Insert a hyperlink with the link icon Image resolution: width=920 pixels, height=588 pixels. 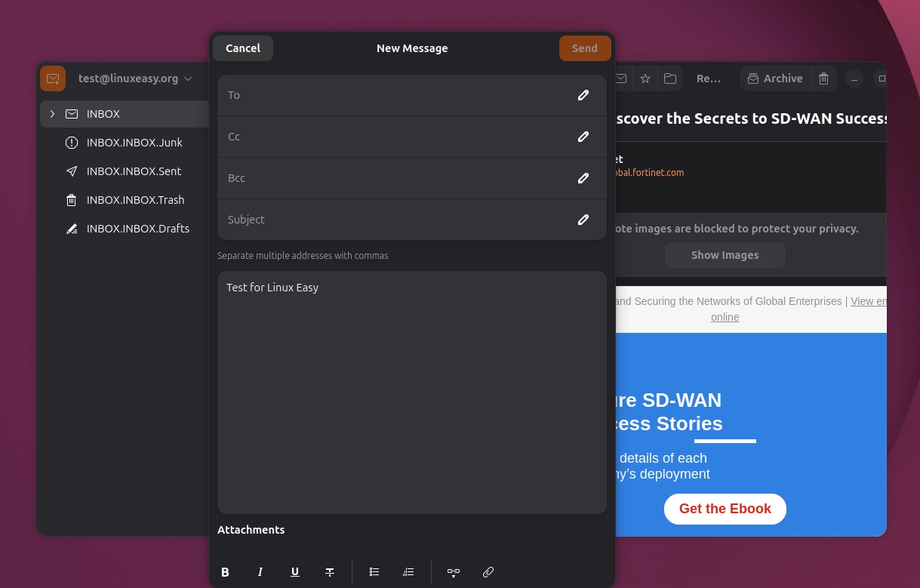pos(454,572)
